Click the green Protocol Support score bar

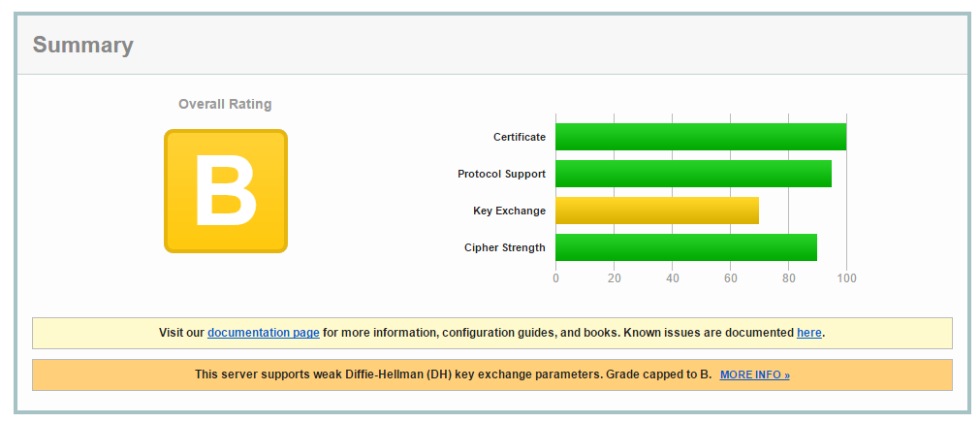pos(693,174)
